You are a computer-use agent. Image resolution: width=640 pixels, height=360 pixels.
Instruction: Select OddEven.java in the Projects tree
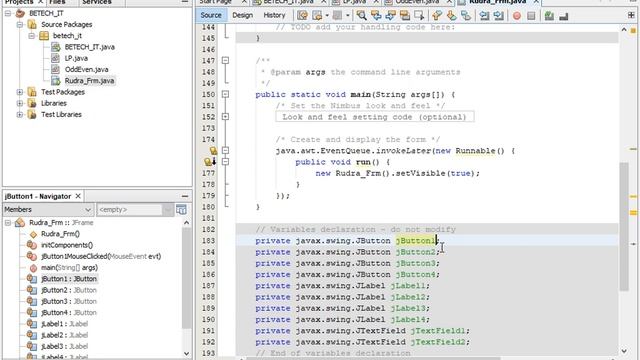coord(86,69)
